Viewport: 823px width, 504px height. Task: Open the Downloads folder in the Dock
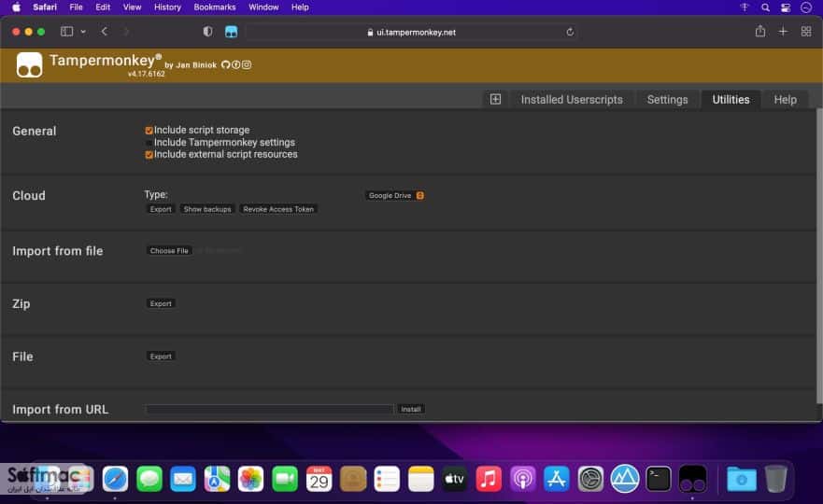coord(741,478)
